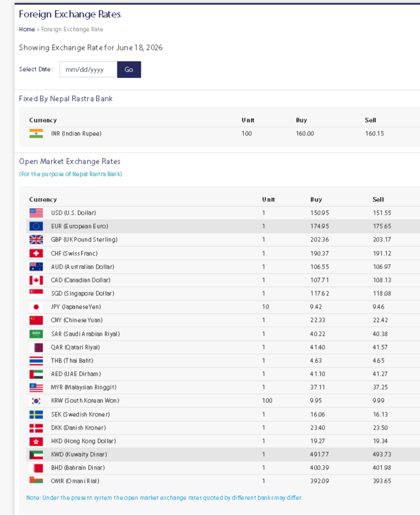This screenshot has width=420, height=515.
Task: Select 'SGD (Singapore Dollar)' text
Action: [83, 294]
